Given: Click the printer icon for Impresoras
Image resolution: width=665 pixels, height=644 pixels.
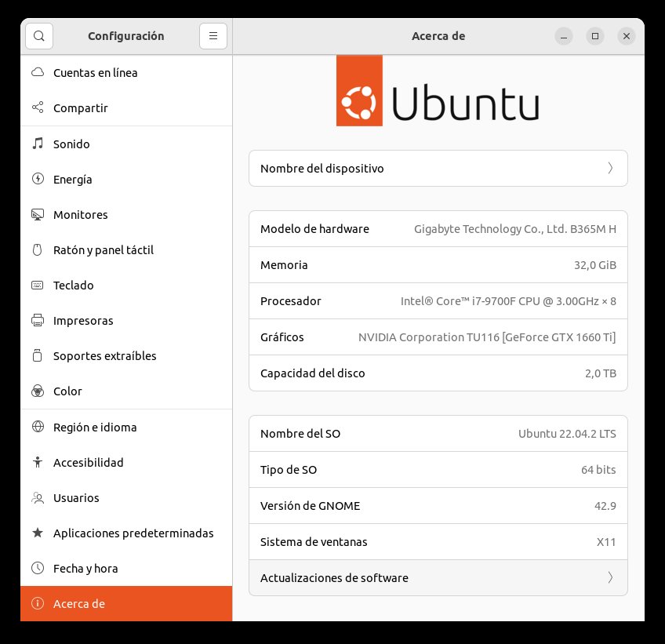Looking at the screenshot, I should coord(38,321).
